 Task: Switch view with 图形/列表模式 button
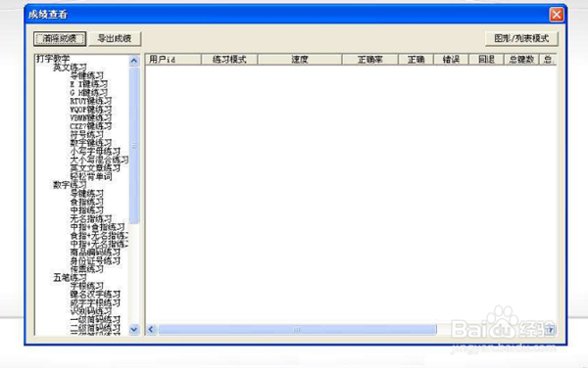[x=521, y=38]
